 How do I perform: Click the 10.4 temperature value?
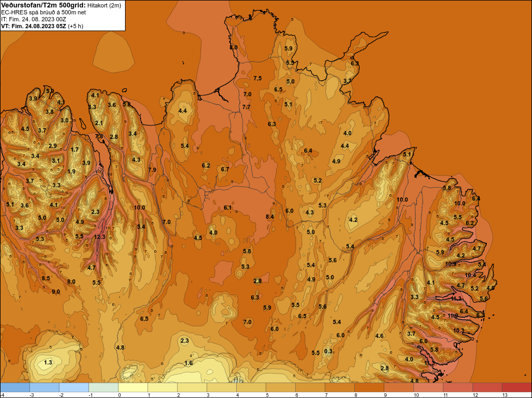tap(471, 275)
